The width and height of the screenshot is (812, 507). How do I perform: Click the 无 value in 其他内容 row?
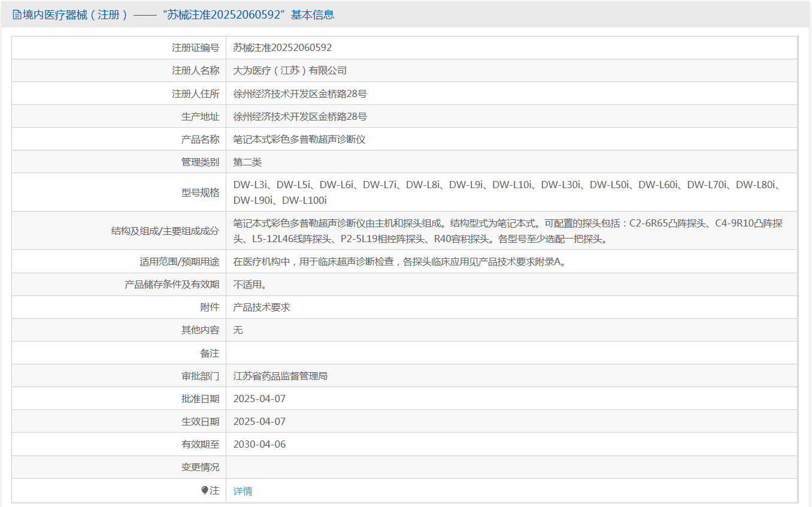point(238,330)
